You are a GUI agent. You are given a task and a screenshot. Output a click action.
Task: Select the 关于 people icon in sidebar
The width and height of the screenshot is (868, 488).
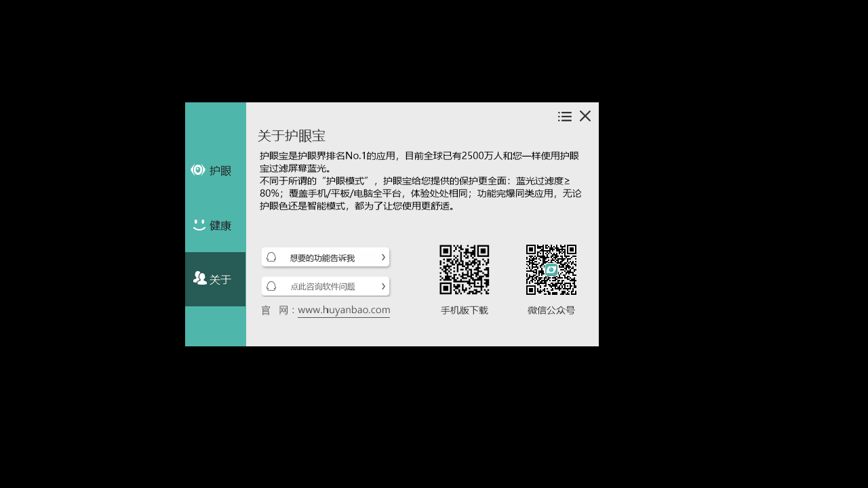pyautogui.click(x=199, y=277)
